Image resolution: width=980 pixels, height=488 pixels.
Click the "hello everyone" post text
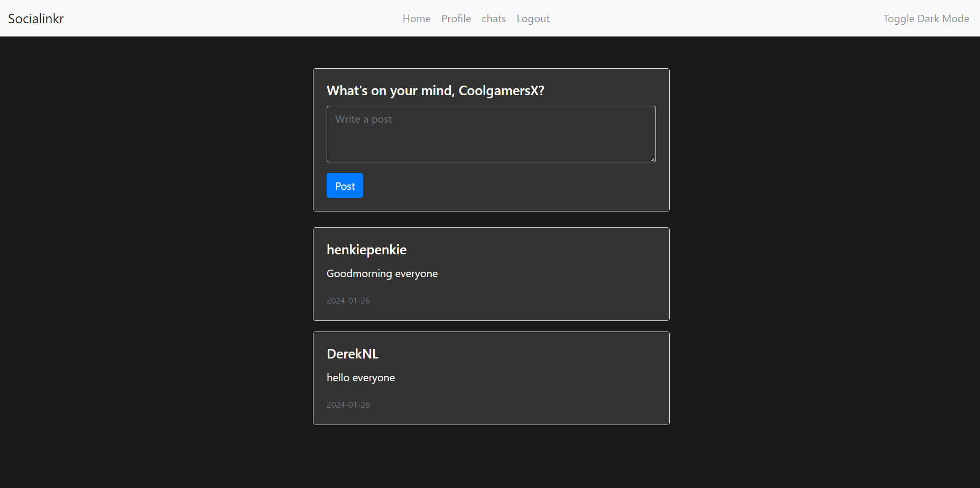(360, 377)
